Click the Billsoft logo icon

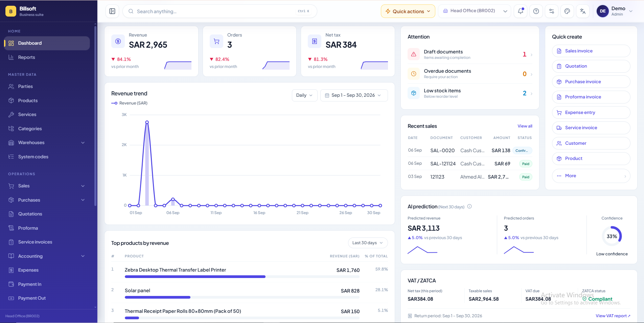(x=11, y=11)
